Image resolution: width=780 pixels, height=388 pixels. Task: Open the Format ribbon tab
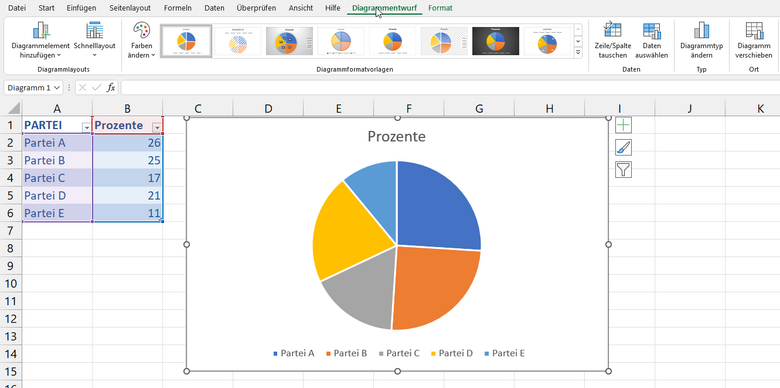(x=440, y=8)
